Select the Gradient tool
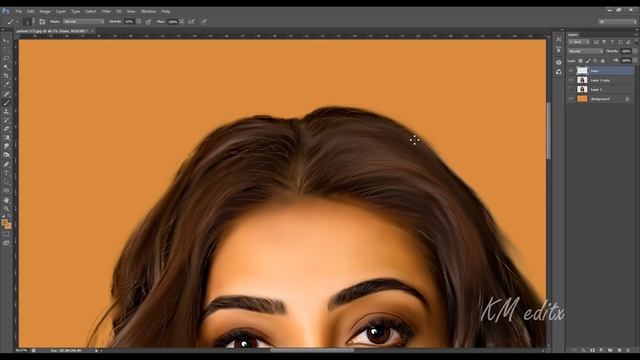Viewport: 640px width, 360px height. pyautogui.click(x=6, y=138)
